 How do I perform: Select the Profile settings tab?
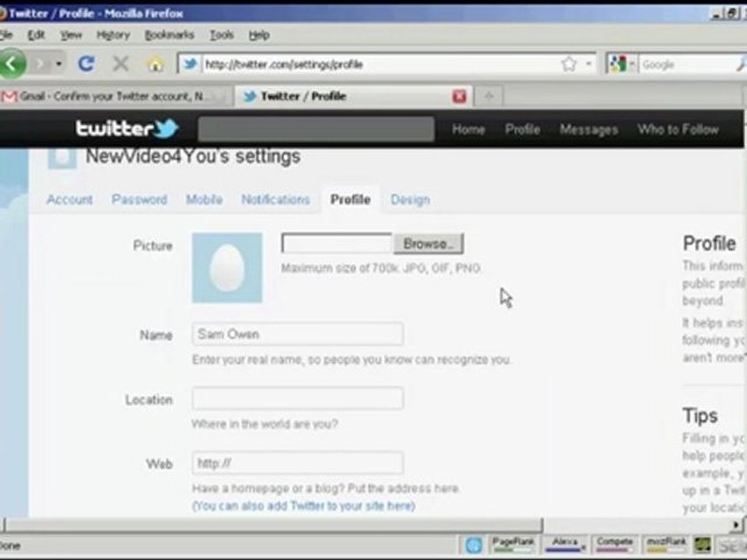click(351, 200)
